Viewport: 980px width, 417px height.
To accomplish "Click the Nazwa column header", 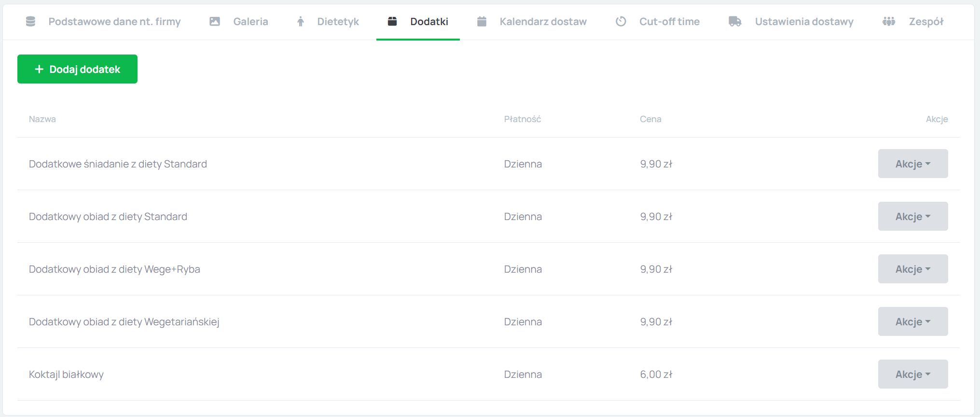I will pos(42,119).
